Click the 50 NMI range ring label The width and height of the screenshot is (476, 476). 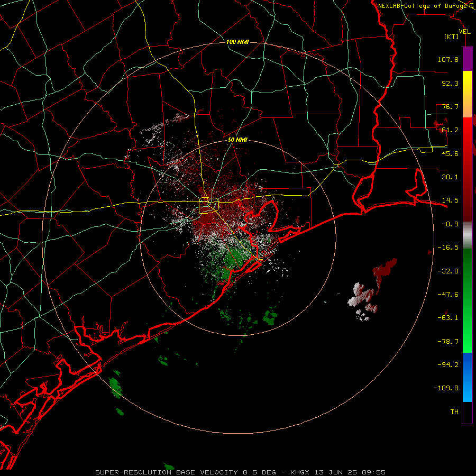(x=237, y=140)
